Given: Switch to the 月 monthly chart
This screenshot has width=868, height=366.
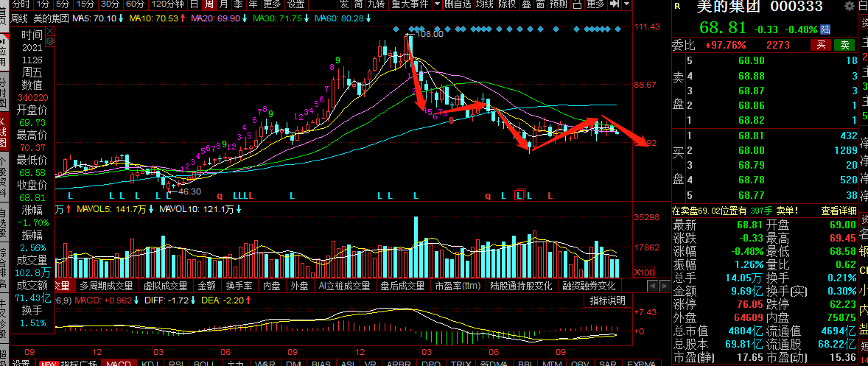Looking at the screenshot, I should [223, 4].
